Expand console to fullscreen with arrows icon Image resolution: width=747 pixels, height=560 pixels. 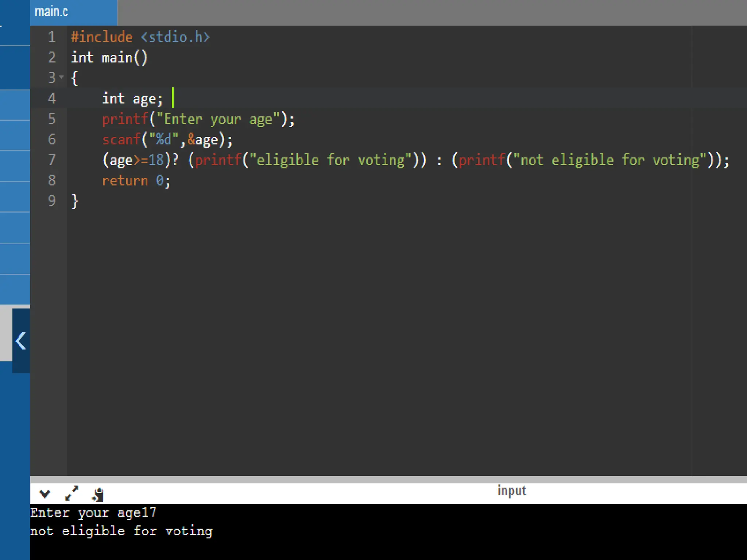coord(71,493)
